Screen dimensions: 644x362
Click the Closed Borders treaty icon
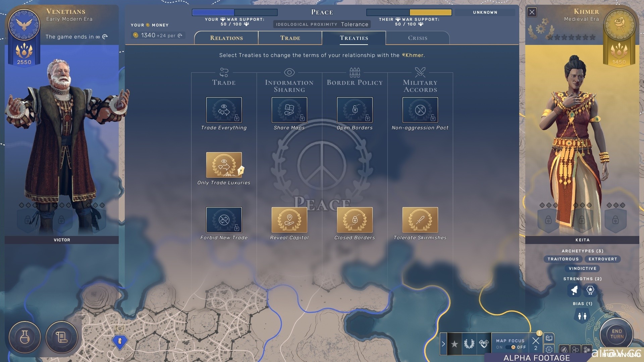tap(355, 220)
